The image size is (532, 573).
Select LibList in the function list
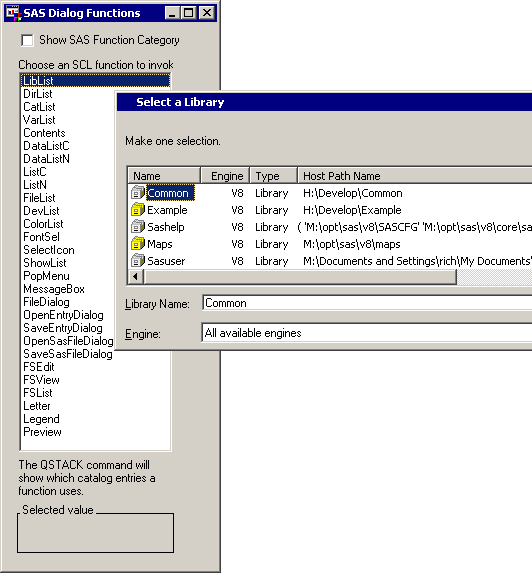coord(96,81)
